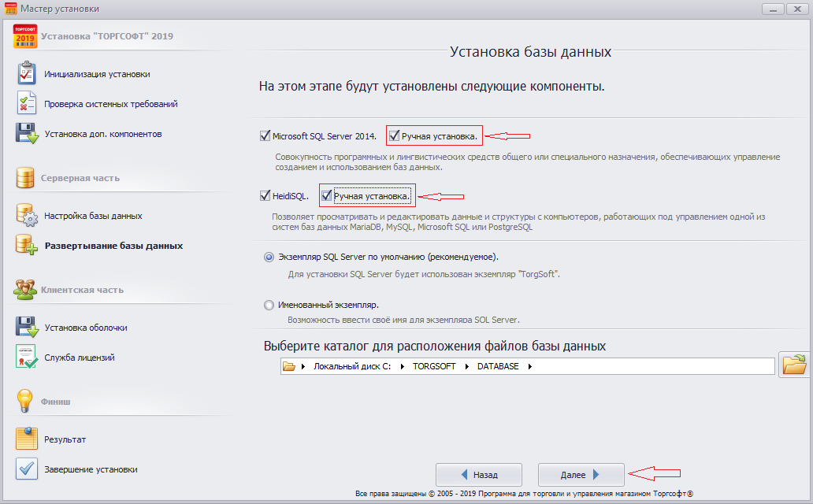Click the system requirements check icon
813x504 pixels.
27,103
